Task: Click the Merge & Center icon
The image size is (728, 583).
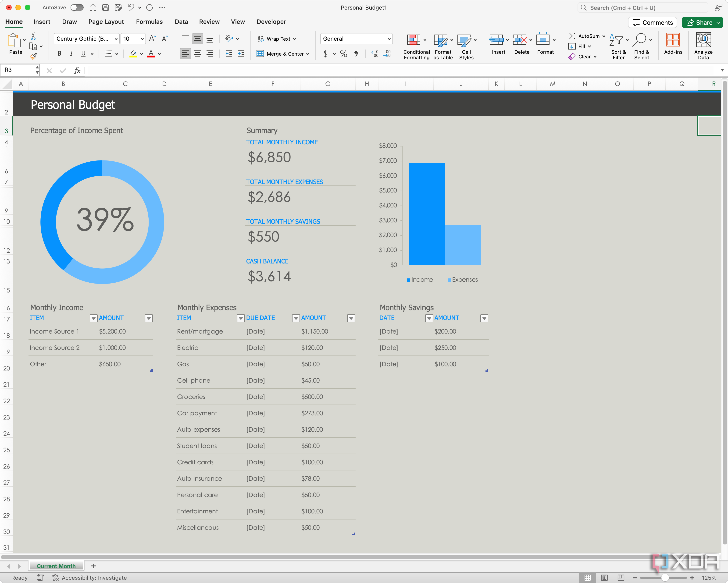Action: [x=260, y=54]
